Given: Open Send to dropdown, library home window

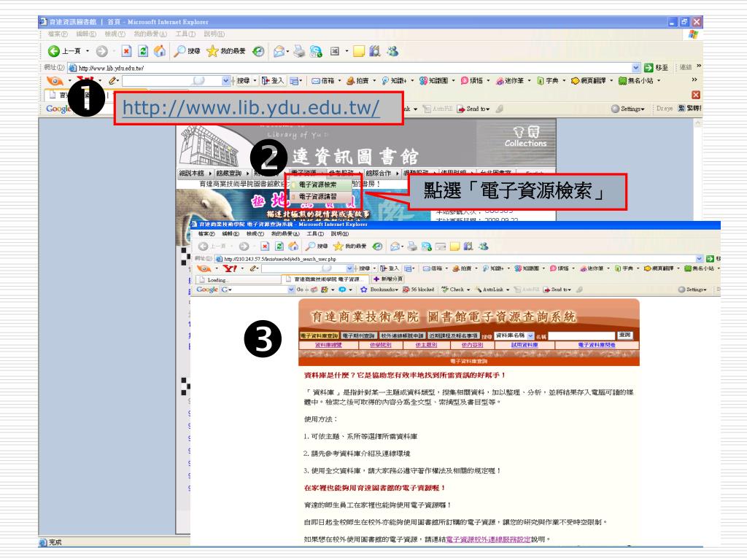Looking at the screenshot, I should (474, 109).
